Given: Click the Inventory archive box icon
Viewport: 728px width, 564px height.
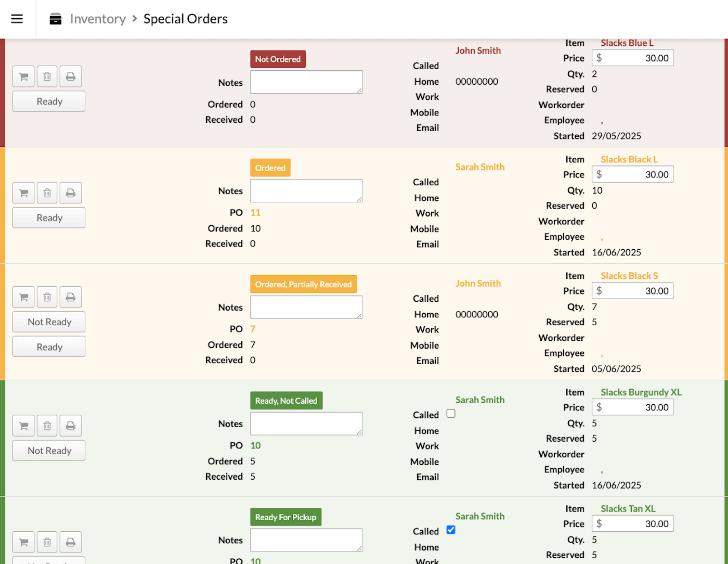Looking at the screenshot, I should point(55,19).
